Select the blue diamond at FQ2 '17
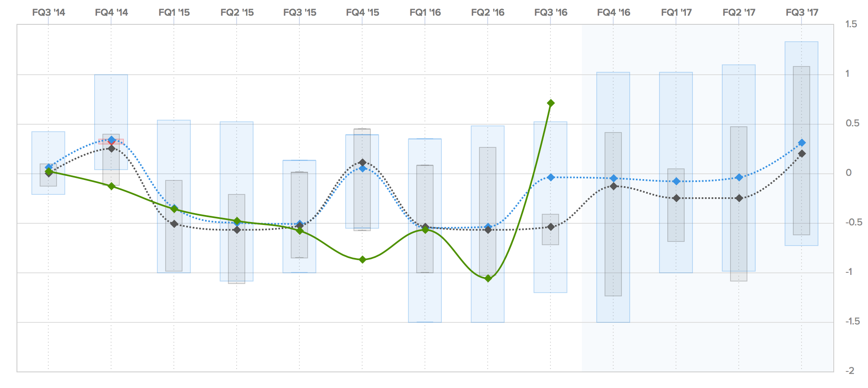 (739, 177)
